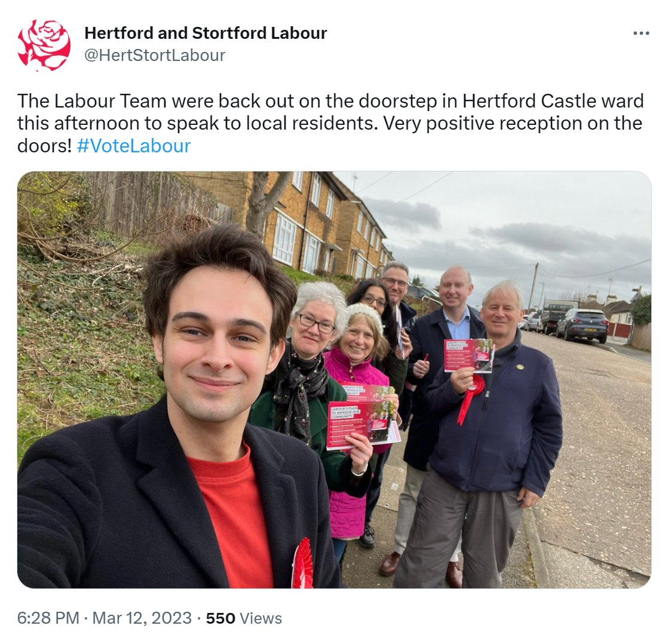Image resolution: width=668 pixels, height=644 pixels.
Task: Click the leaflet held by rightmost man
Action: tap(468, 355)
